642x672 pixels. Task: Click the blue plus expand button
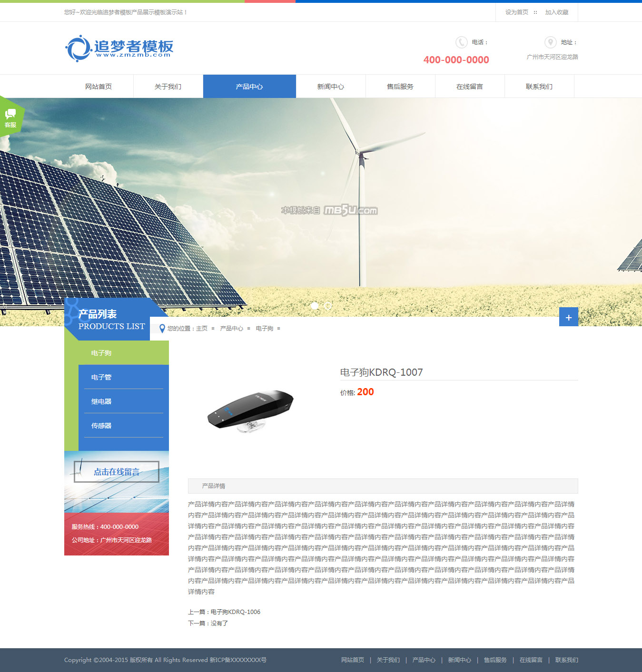tap(568, 317)
